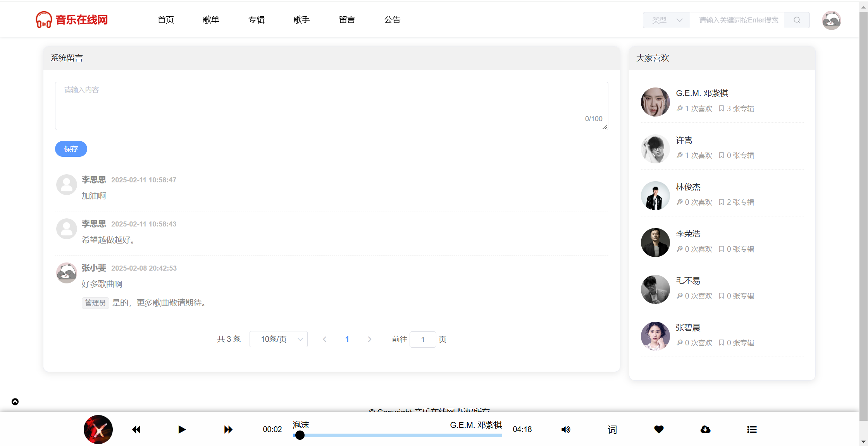868x446 pixels.
Task: Collapse the player with the up-arrow circle icon
Action: point(15,401)
